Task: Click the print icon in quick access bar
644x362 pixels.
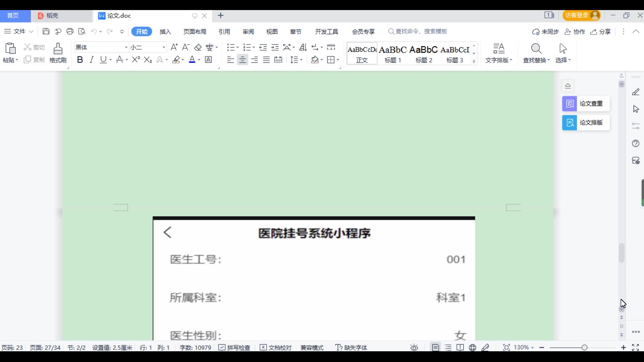Action: click(70, 32)
